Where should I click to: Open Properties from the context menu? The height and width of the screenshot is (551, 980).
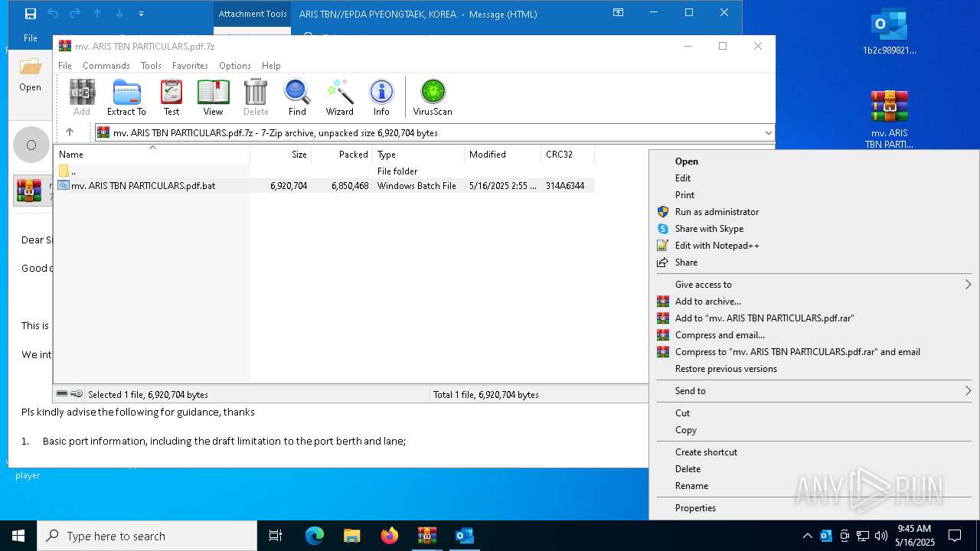click(x=814, y=507)
